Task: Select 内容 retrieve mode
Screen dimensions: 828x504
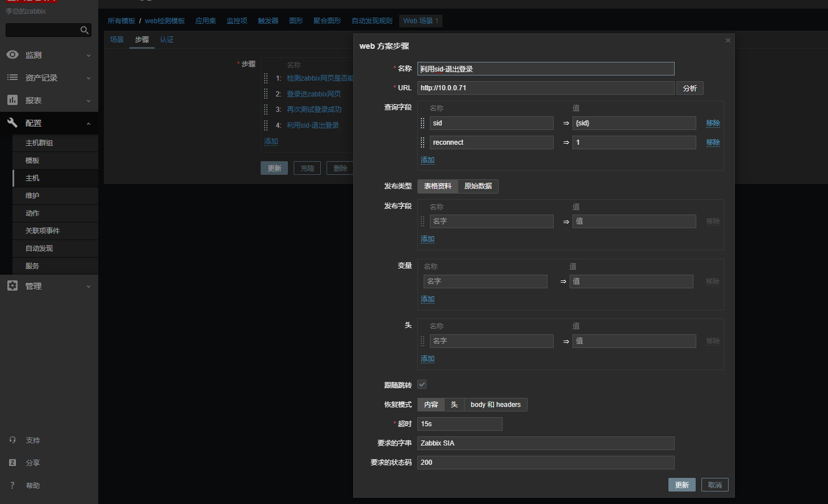Action: (431, 405)
